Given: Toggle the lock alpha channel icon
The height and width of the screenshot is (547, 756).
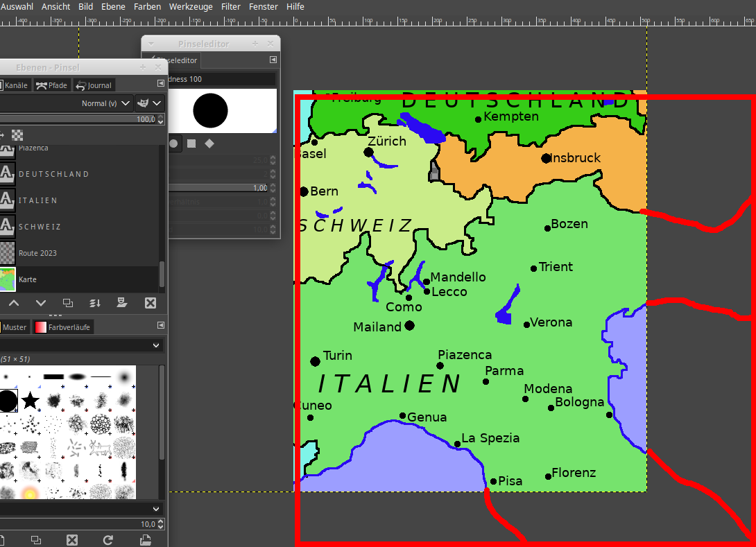Looking at the screenshot, I should [17, 135].
